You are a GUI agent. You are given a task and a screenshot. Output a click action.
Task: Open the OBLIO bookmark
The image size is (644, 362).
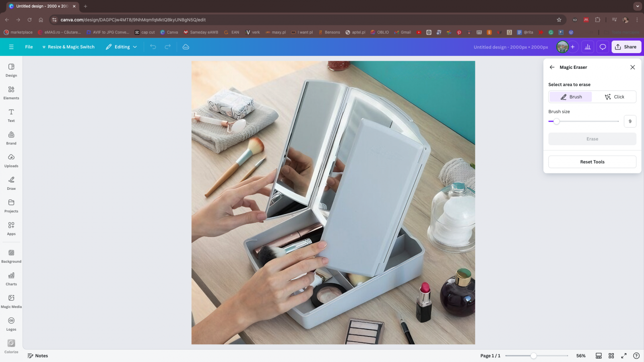[x=380, y=32]
